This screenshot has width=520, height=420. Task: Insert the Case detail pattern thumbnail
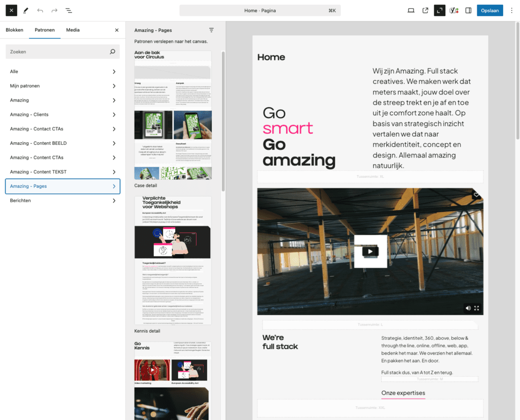point(173,115)
